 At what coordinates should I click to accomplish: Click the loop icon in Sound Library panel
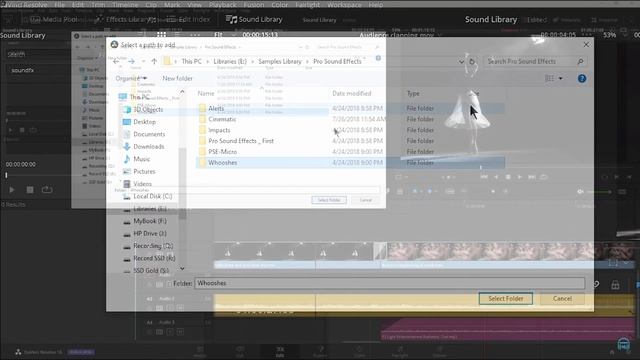click(47, 190)
